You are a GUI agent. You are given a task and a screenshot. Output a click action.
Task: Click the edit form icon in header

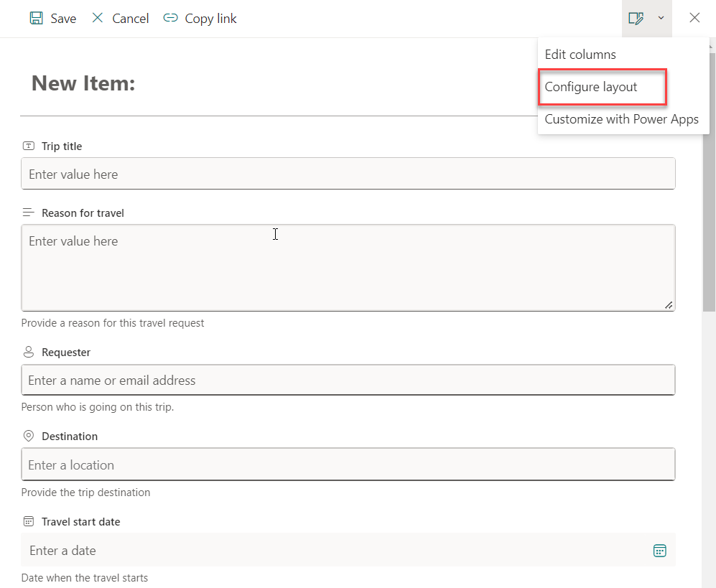click(636, 19)
